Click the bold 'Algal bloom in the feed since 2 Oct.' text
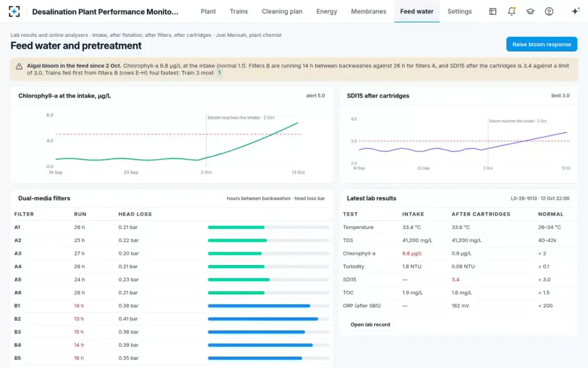The height and width of the screenshot is (368, 588). [74, 65]
